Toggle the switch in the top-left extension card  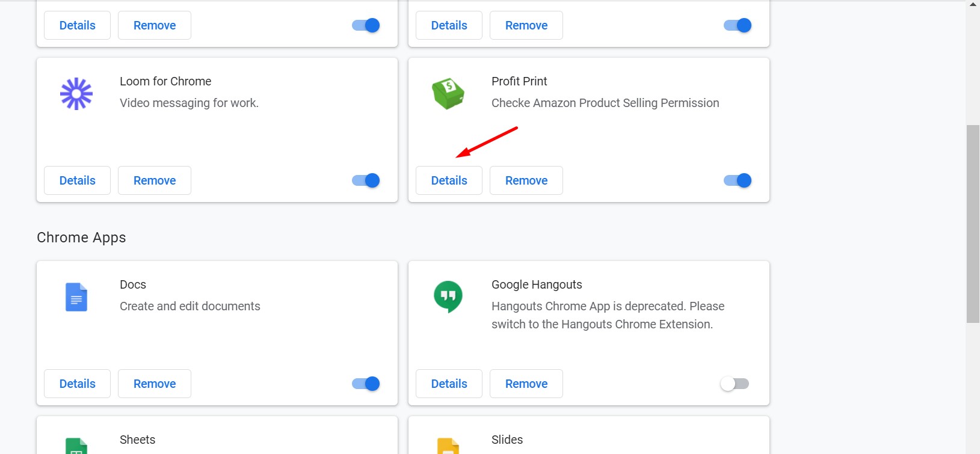366,25
